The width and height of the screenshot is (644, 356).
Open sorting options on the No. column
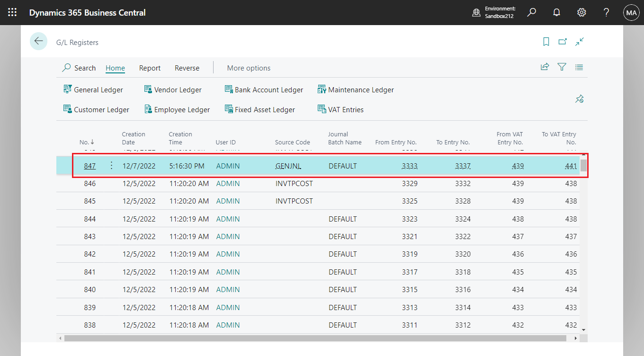pyautogui.click(x=87, y=142)
